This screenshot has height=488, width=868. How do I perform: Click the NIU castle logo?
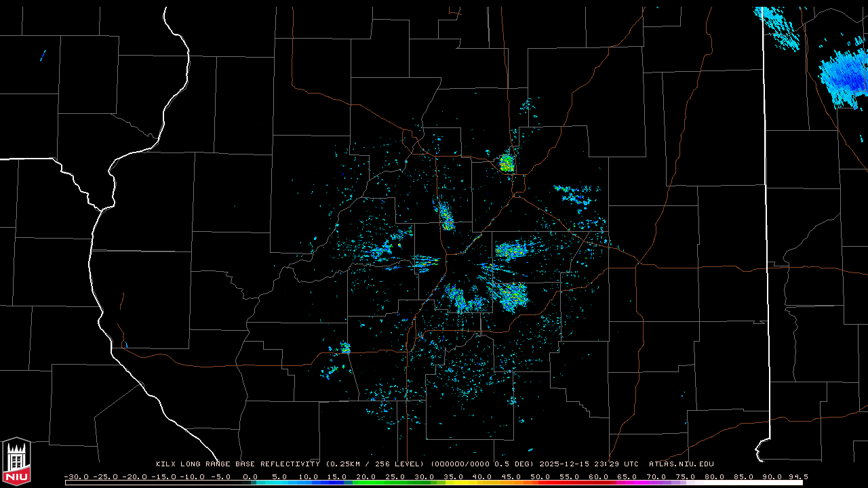16,462
